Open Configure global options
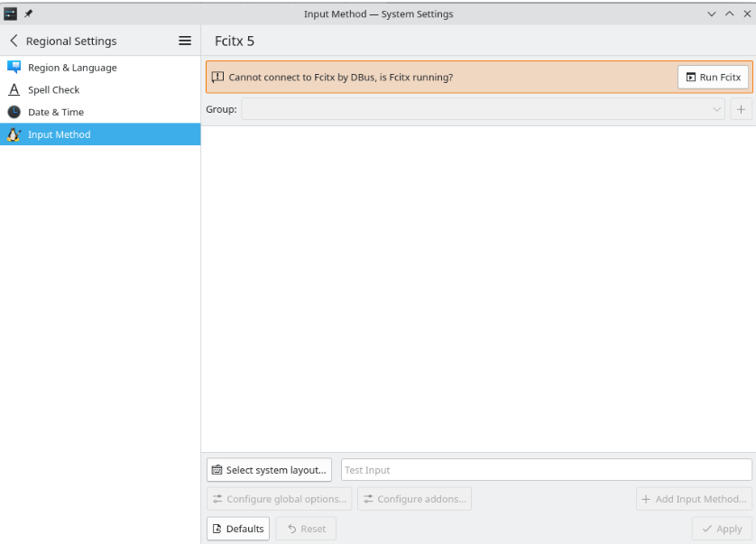 pos(279,499)
